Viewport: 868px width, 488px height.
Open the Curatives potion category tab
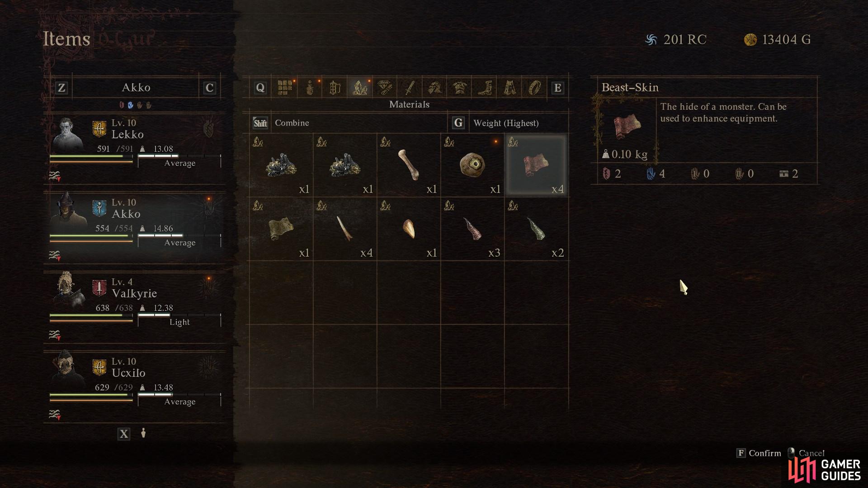[x=310, y=88]
